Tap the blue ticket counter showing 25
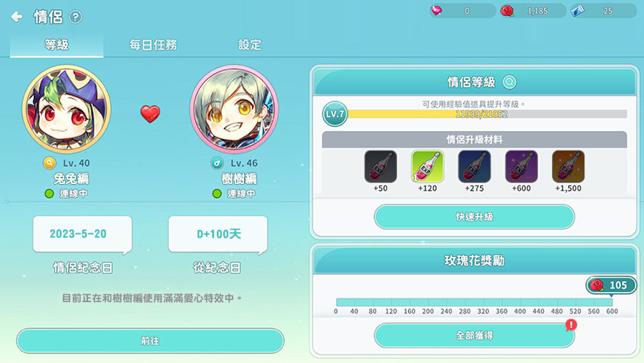The width and height of the screenshot is (644, 363). 604,11
